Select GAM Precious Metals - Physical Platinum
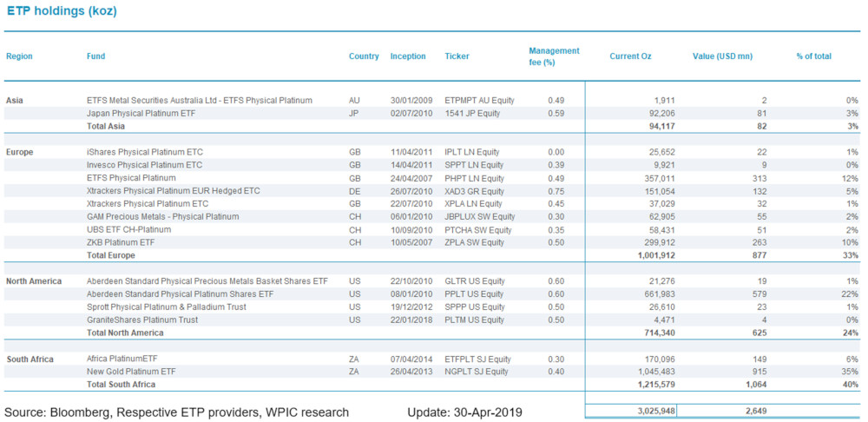This screenshot has width=868, height=422. (163, 216)
